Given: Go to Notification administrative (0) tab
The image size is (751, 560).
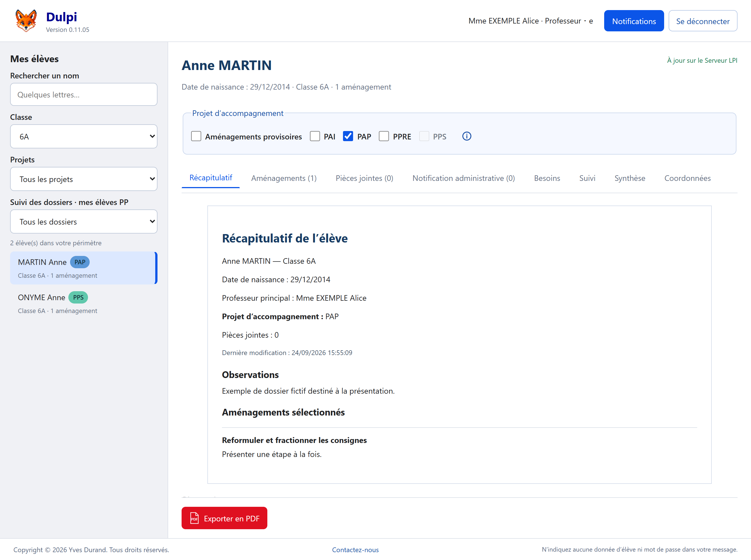Looking at the screenshot, I should [x=463, y=178].
